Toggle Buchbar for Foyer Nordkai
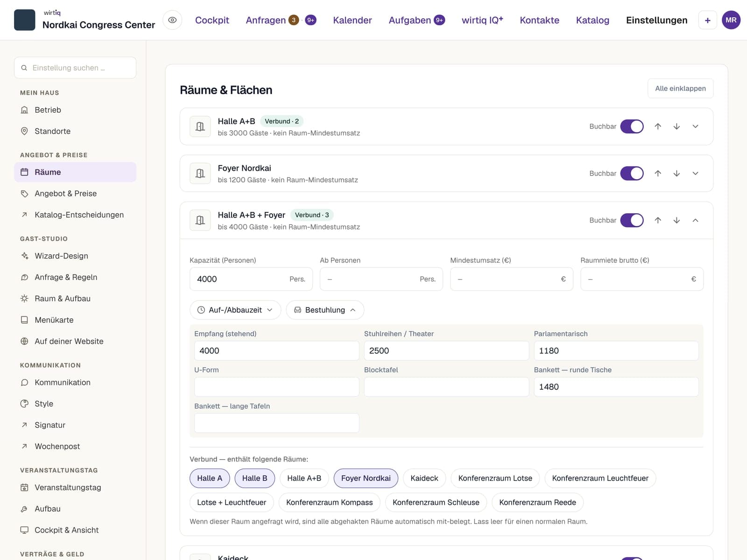Viewport: 747px width, 560px height. [632, 173]
